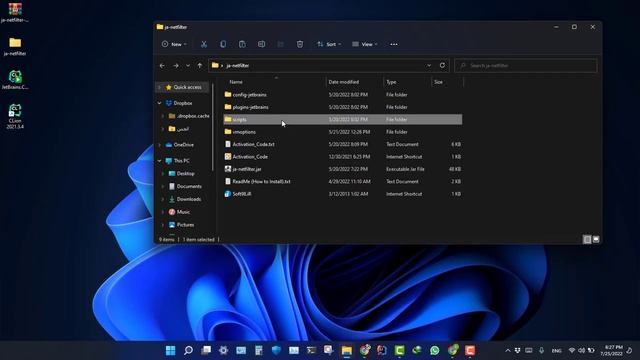Open Windows Security shield in taskbar
640x360 pixels.
tap(276, 350)
